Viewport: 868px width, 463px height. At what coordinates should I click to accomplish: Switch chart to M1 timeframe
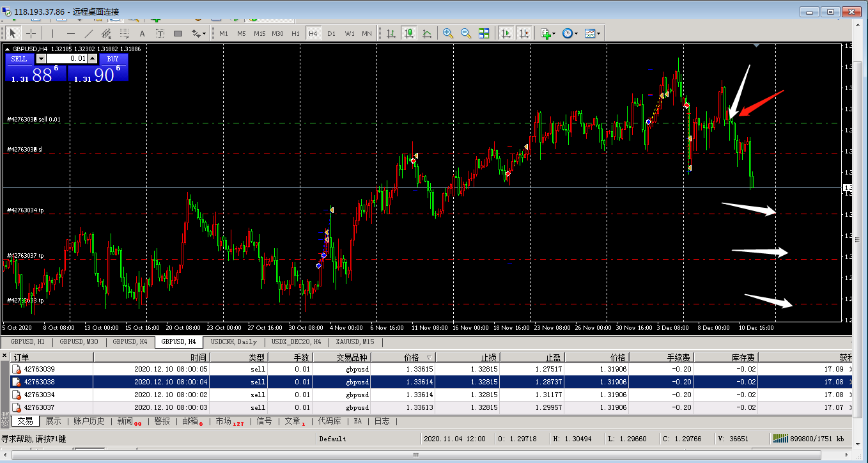224,33
